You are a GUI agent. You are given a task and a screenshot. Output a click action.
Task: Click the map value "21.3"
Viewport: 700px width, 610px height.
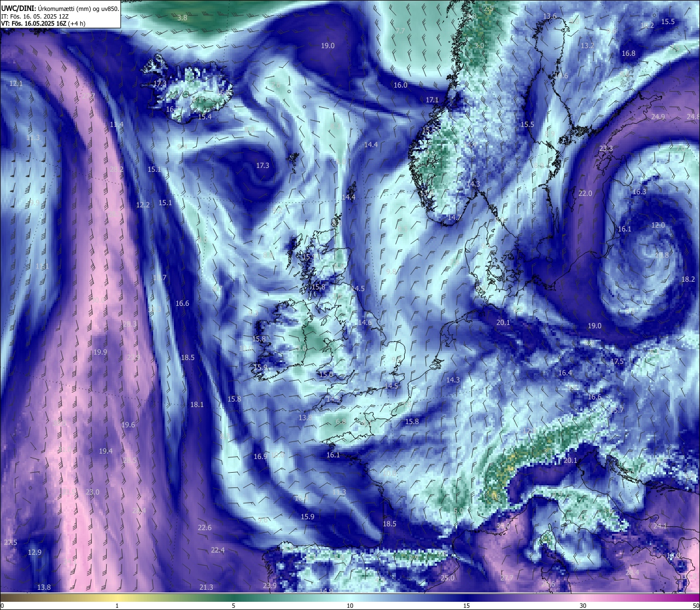pos(206,588)
